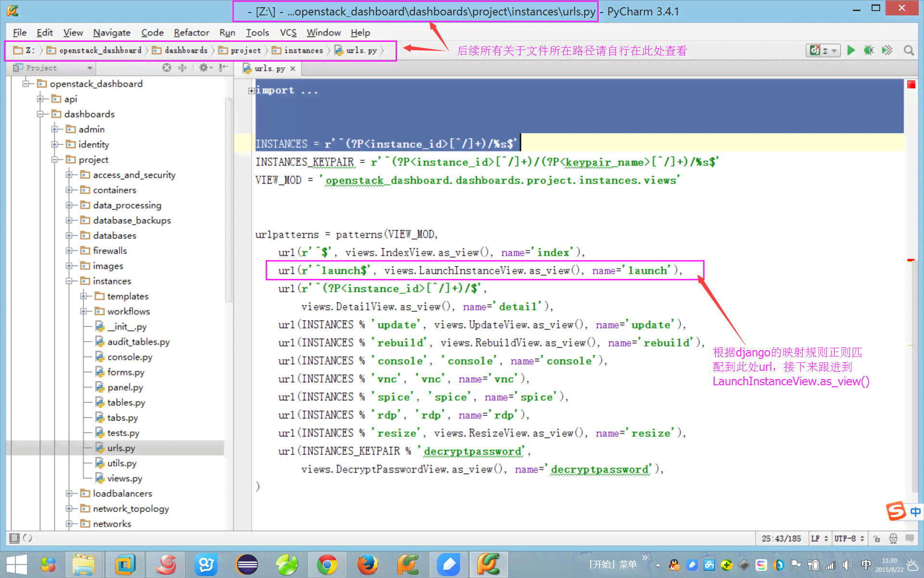
Task: Click urls.py breadcrumb in navigation bar
Action: [356, 51]
